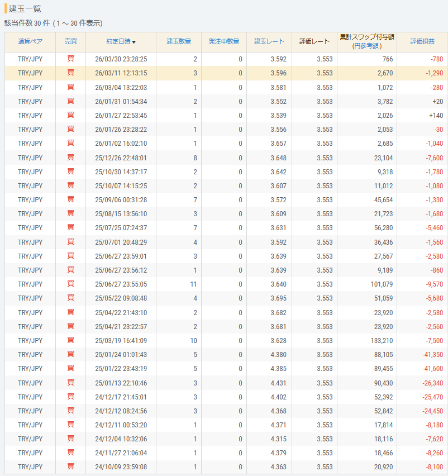The image size is (448, 476).
Task: Sort the table by 通貨ペア column
Action: [30, 41]
